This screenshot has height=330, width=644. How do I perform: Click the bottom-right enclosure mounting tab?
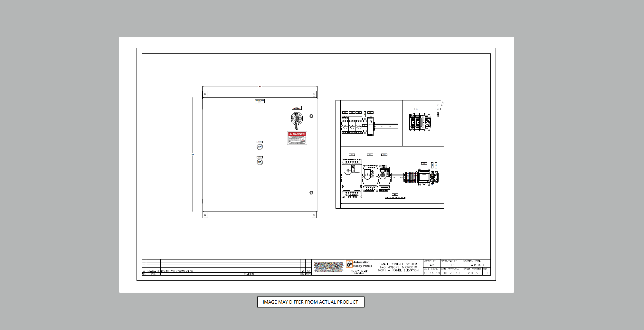click(x=314, y=215)
